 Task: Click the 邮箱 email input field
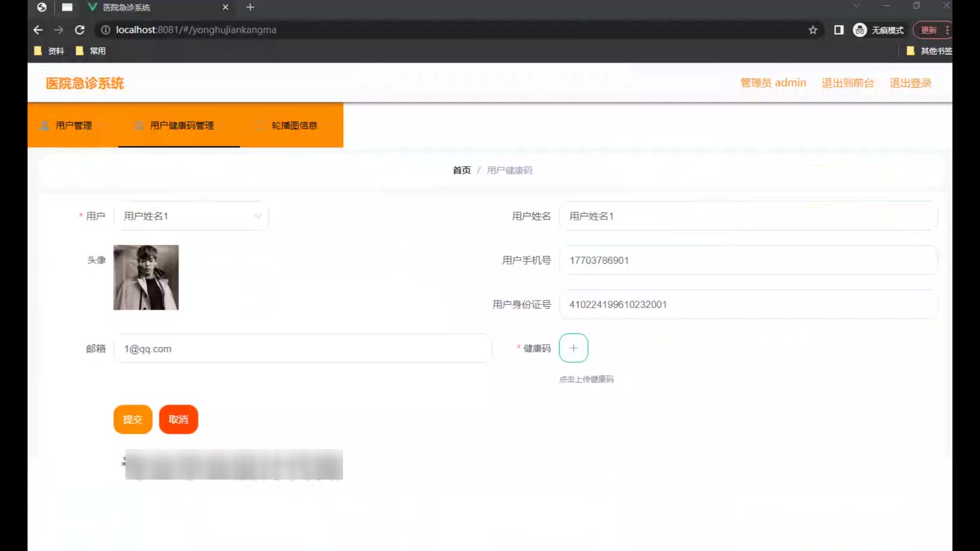302,349
